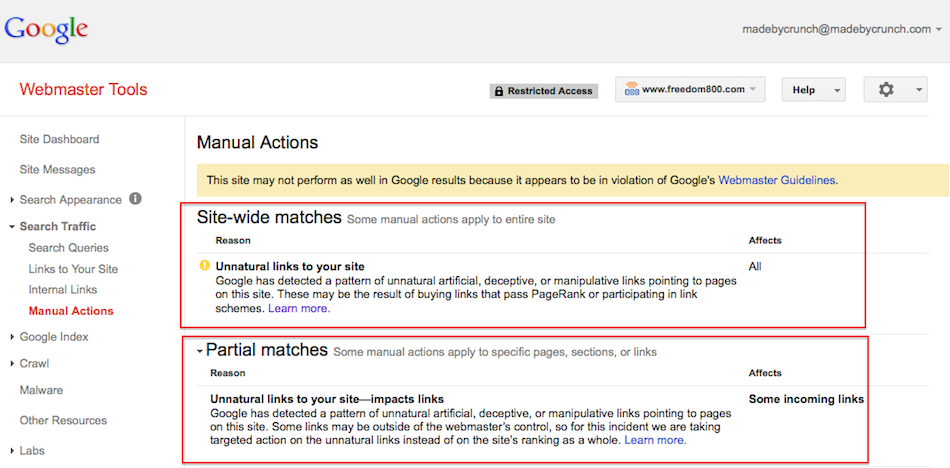The height and width of the screenshot is (468, 950).
Task: Go to Site Messages
Action: tap(58, 170)
